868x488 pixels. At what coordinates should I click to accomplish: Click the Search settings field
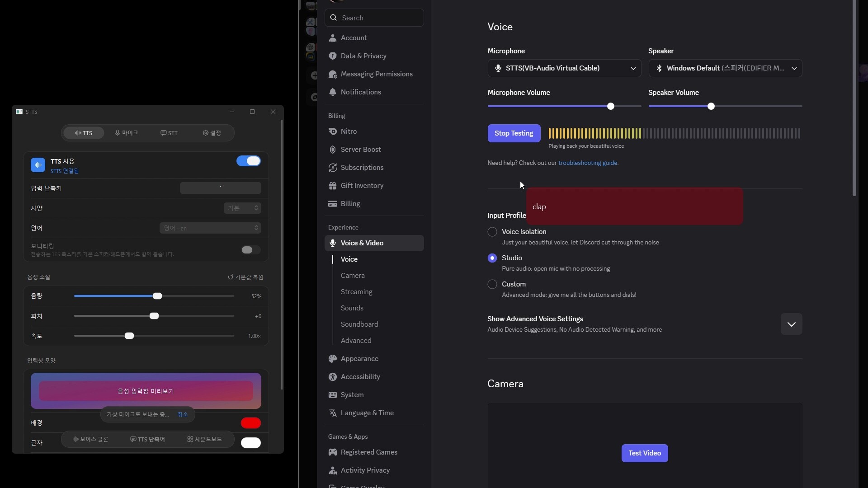[374, 18]
